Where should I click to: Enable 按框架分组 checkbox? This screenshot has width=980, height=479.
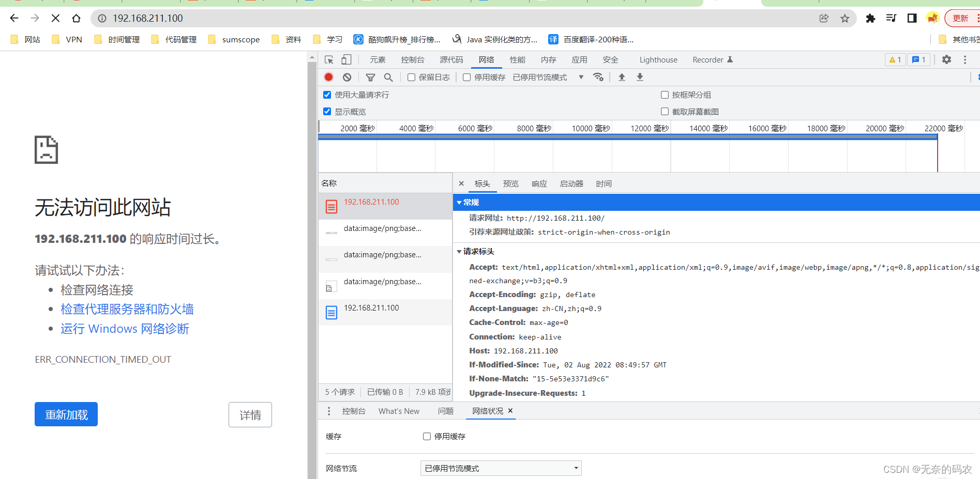pyautogui.click(x=665, y=95)
